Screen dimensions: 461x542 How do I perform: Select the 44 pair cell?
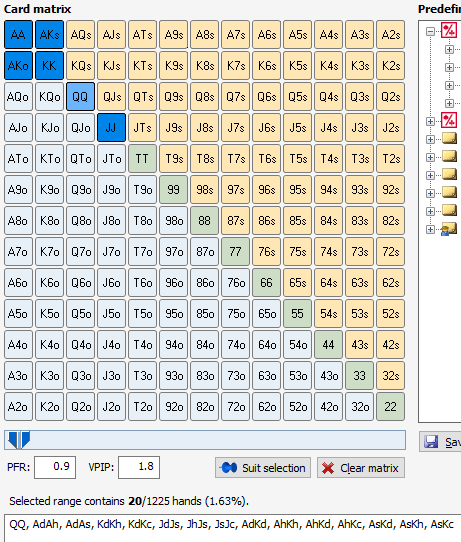pos(329,345)
